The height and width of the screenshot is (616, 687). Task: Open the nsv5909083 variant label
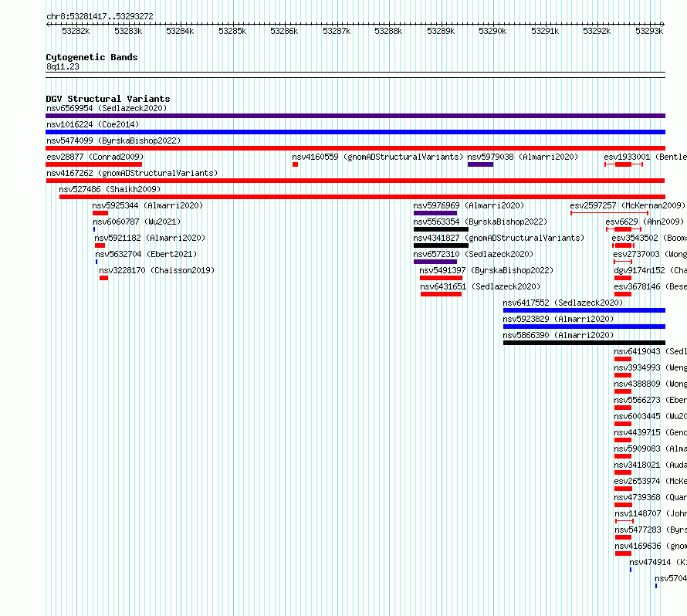tap(650, 448)
